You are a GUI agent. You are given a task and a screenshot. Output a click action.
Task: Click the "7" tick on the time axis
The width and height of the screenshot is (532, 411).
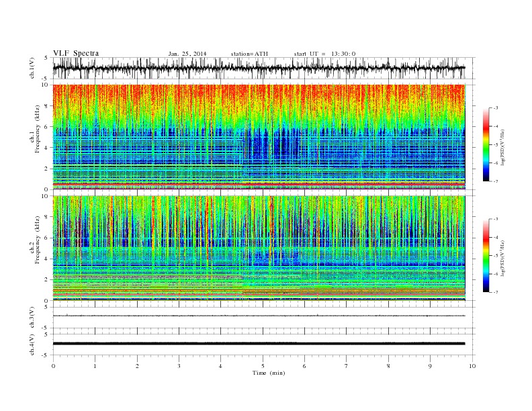click(x=347, y=366)
